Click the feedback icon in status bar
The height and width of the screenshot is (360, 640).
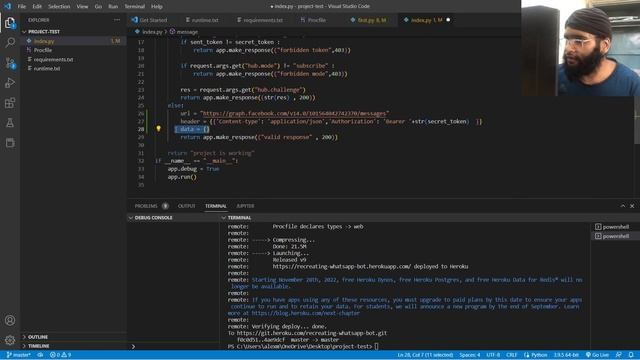pos(619,355)
